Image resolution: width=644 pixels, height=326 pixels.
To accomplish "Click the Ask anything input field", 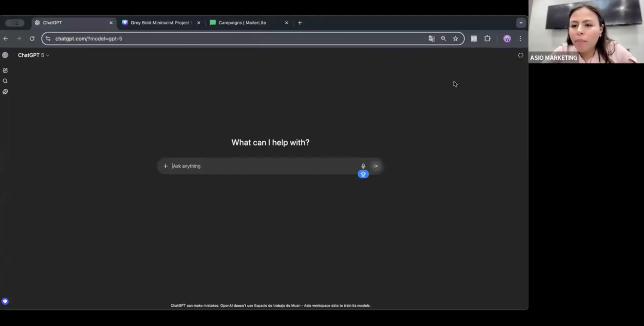I will pyautogui.click(x=264, y=166).
